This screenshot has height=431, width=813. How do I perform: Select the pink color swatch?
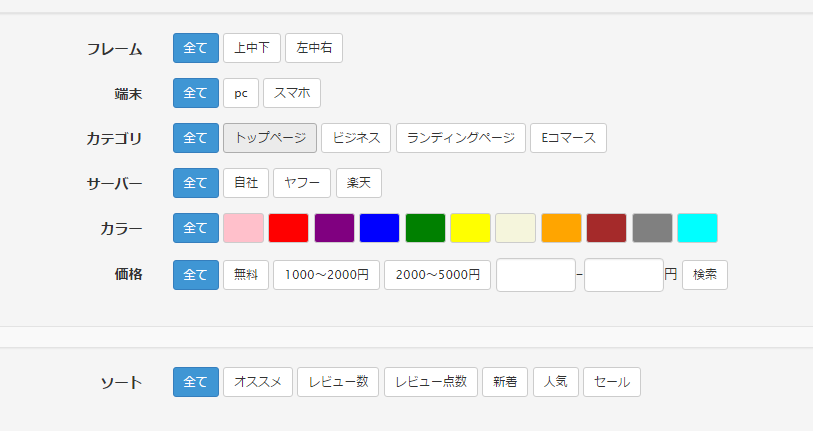pyautogui.click(x=243, y=228)
